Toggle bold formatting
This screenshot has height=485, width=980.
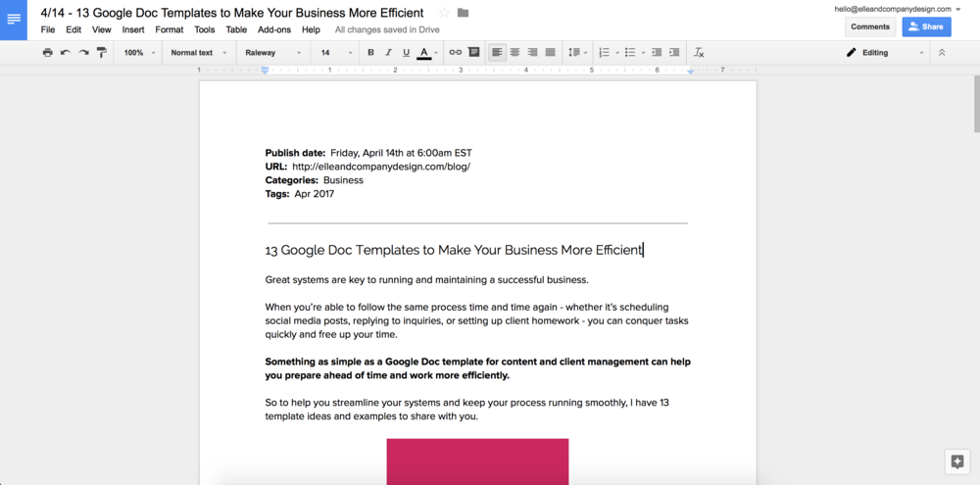[x=370, y=53]
